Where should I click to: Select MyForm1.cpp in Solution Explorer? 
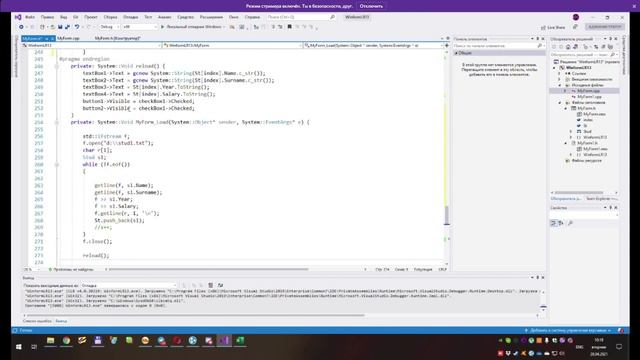pyautogui.click(x=589, y=97)
